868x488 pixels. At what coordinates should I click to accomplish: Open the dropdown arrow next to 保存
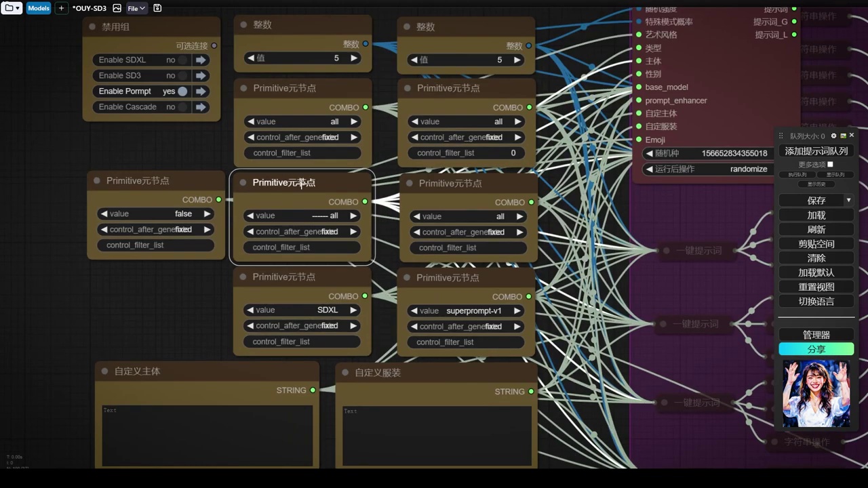(848, 200)
